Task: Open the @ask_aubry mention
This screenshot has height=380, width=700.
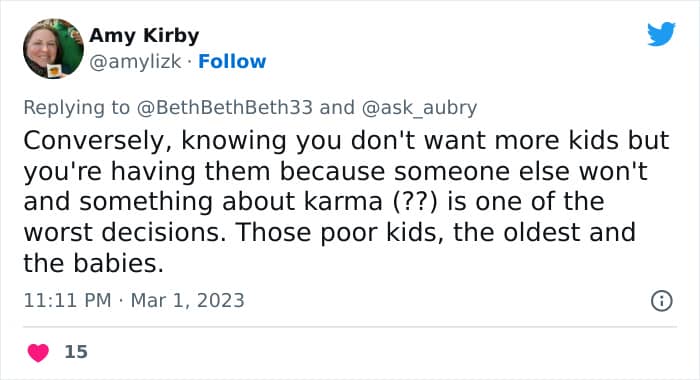Action: click(x=419, y=108)
